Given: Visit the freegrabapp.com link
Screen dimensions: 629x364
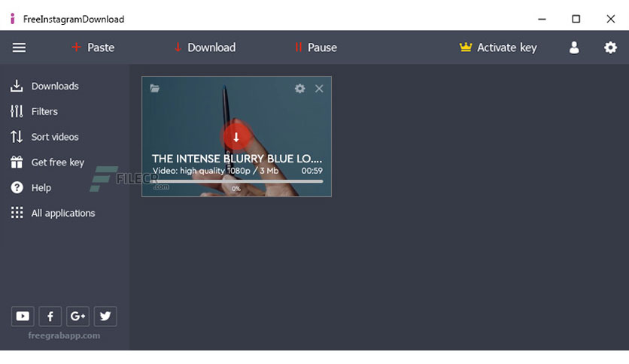Looking at the screenshot, I should coord(64,335).
